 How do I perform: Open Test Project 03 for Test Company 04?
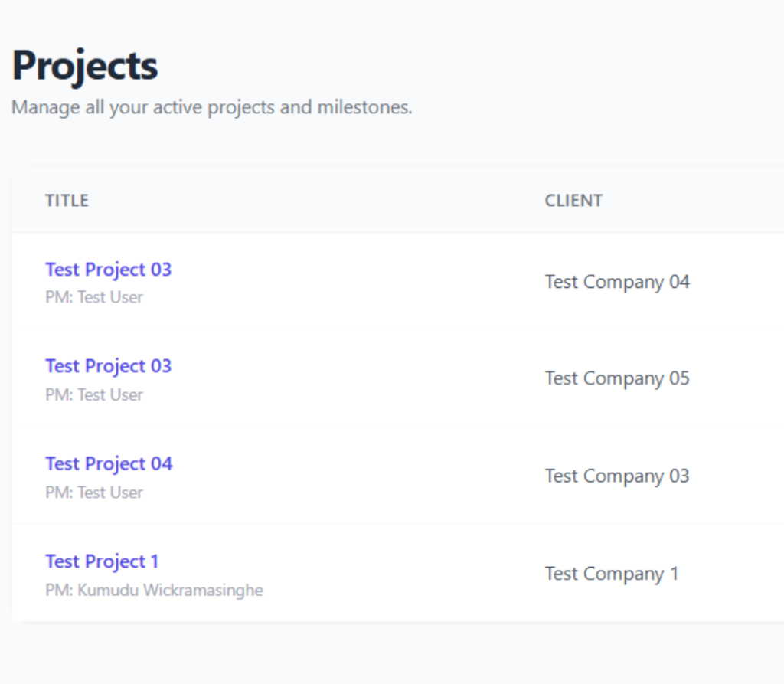pos(108,270)
